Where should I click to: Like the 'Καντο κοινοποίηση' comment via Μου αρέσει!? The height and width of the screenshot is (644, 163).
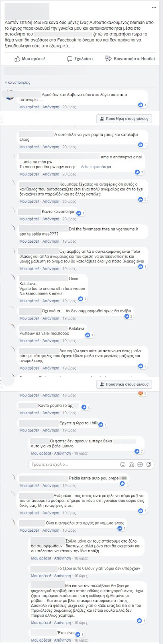[29, 219]
